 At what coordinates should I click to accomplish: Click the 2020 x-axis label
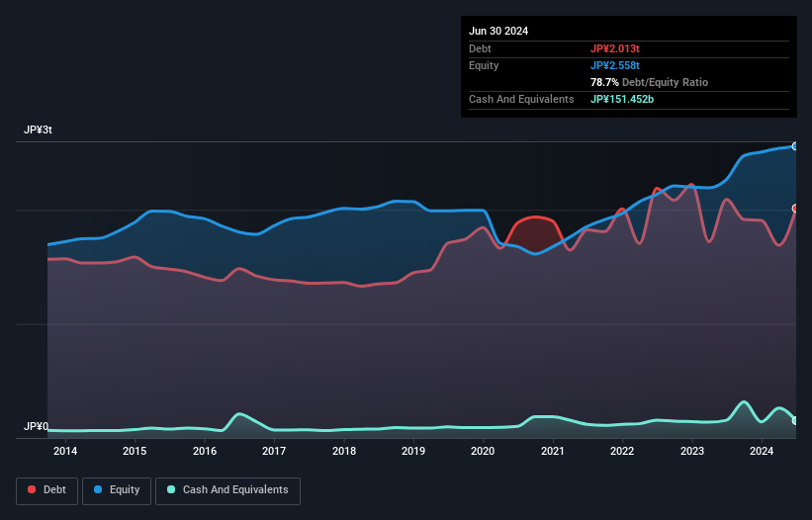tap(483, 451)
